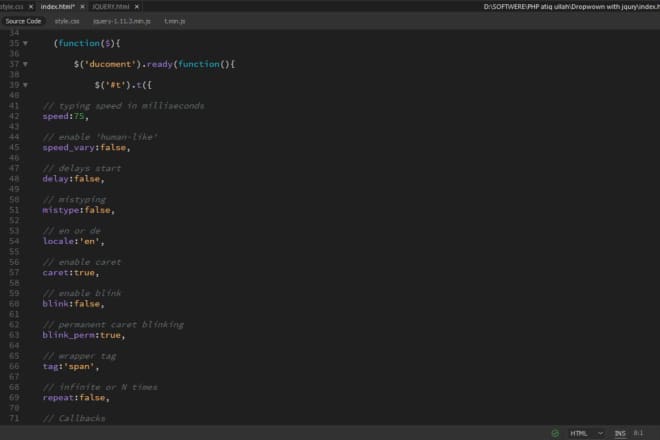Screen dimensions: 660x440
Task: Click the 'delays start' comment
Action: (x=82, y=168)
